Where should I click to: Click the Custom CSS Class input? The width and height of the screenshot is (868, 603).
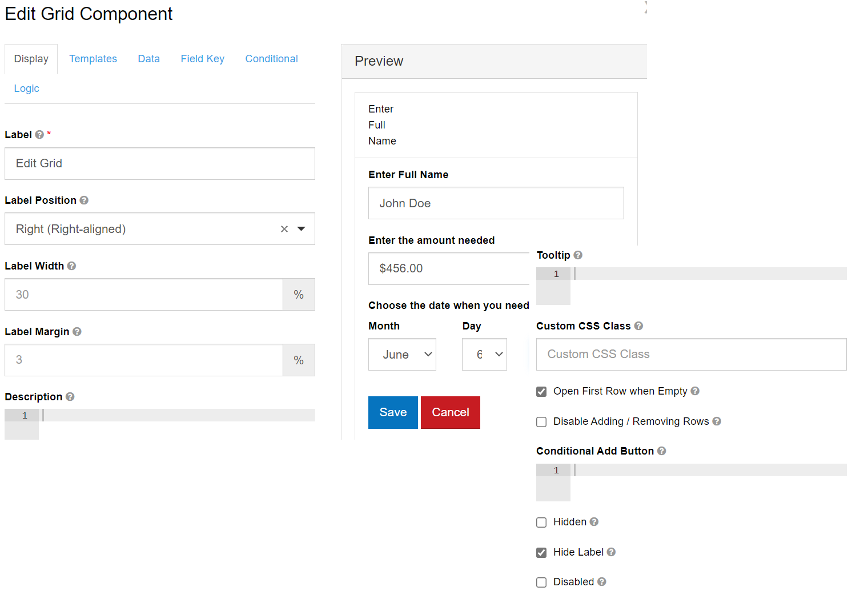(x=692, y=355)
